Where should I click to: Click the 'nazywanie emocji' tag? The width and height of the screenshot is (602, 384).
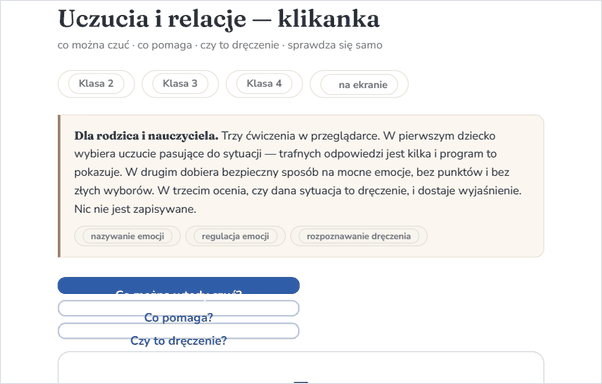pyautogui.click(x=127, y=236)
